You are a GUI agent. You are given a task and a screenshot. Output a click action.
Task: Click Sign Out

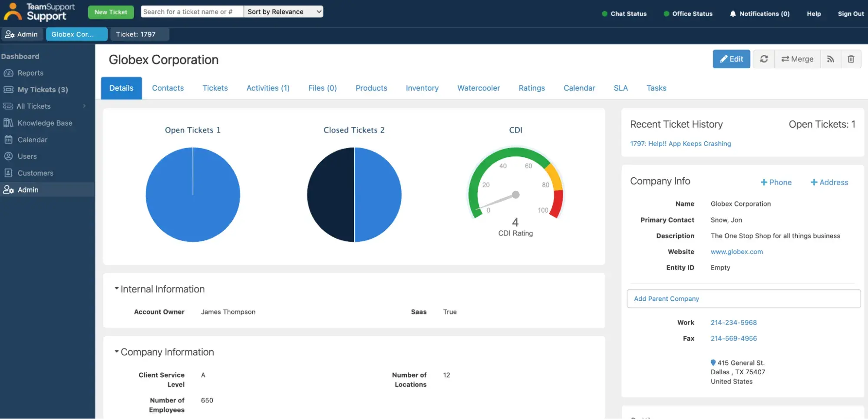click(851, 14)
